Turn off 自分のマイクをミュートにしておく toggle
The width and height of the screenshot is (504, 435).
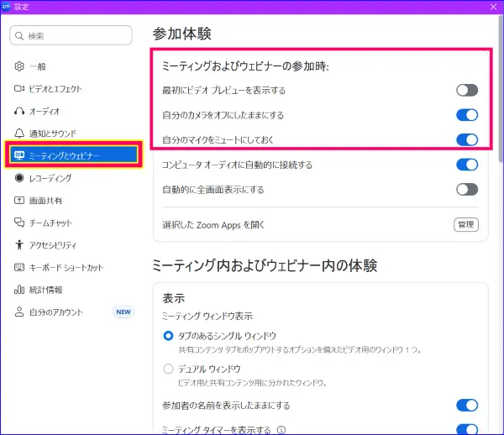(x=467, y=139)
